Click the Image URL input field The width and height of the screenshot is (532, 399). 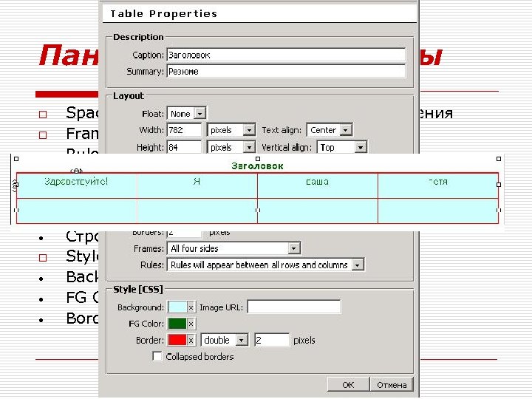tap(294, 307)
